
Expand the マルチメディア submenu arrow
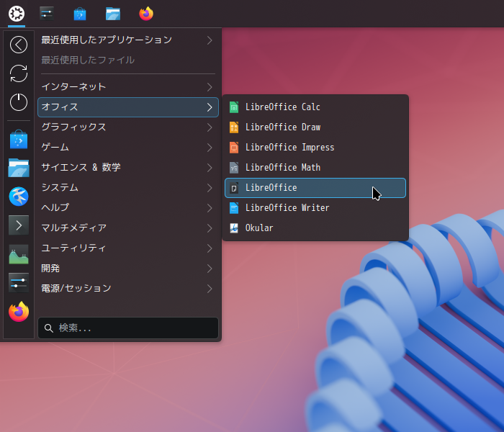click(210, 228)
